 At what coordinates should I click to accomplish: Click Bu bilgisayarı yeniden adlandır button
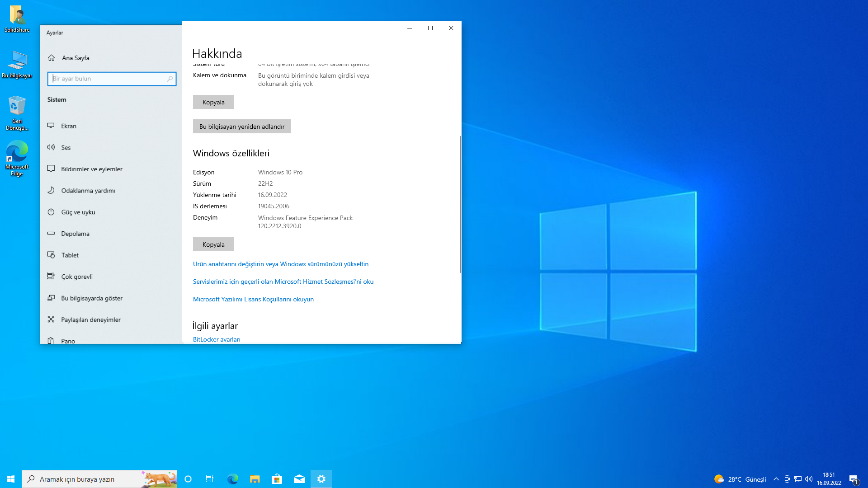pyautogui.click(x=242, y=127)
